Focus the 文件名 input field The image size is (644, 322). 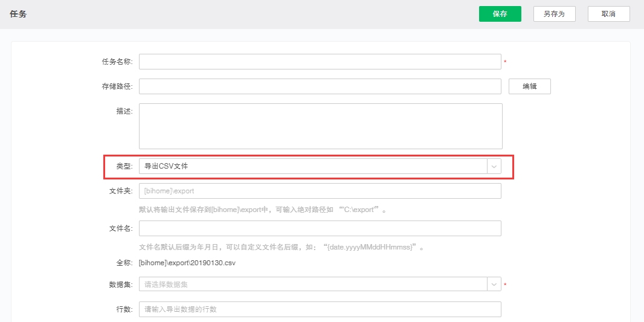[x=320, y=228]
